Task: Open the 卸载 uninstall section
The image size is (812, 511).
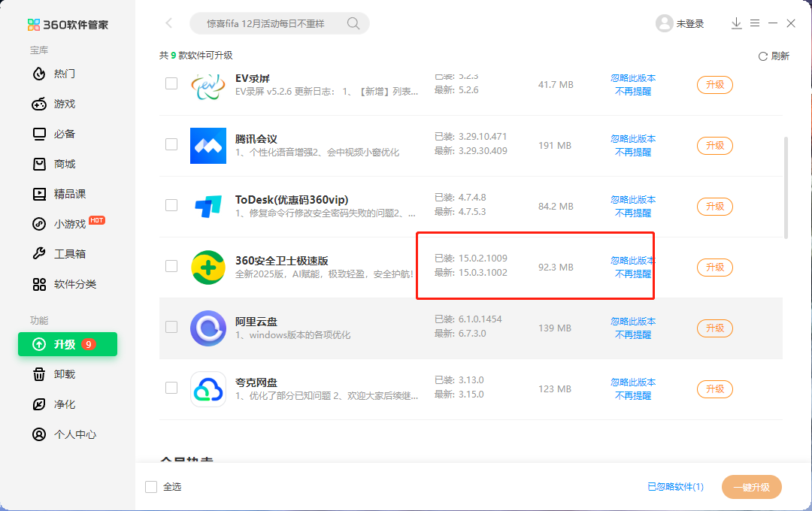Action: pyautogui.click(x=65, y=374)
